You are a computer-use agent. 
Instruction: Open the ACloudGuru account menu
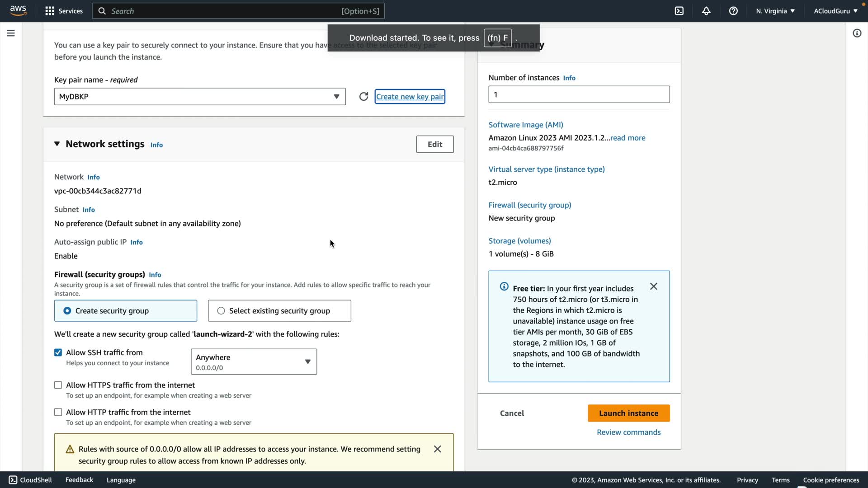pos(835,11)
